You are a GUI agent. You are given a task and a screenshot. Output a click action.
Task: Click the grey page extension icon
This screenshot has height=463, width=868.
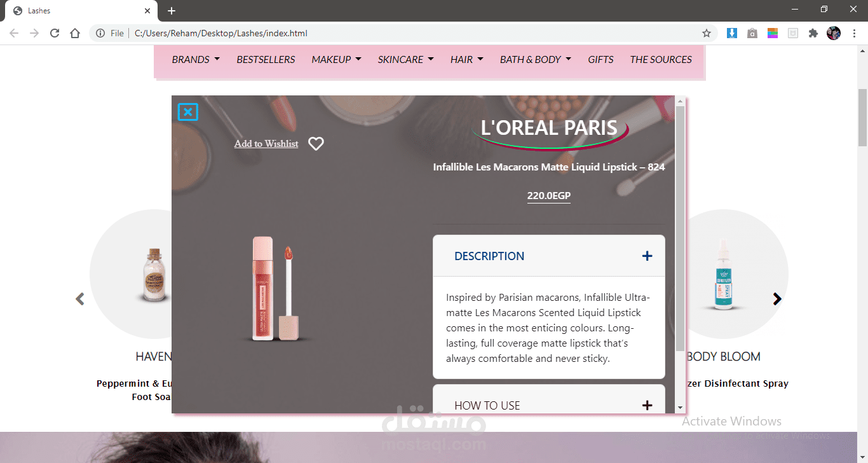pos(793,33)
